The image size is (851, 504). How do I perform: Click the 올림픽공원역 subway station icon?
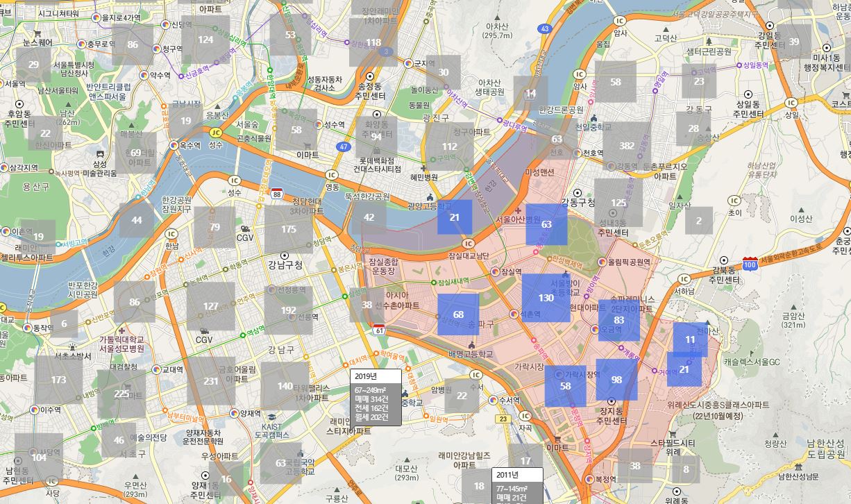(x=601, y=262)
